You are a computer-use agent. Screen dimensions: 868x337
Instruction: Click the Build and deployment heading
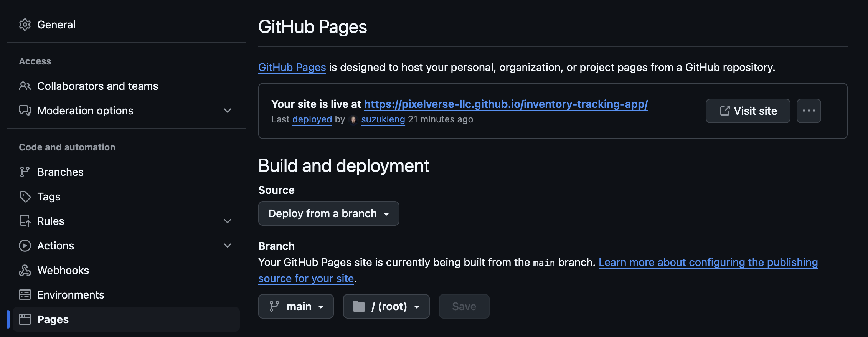pyautogui.click(x=344, y=166)
